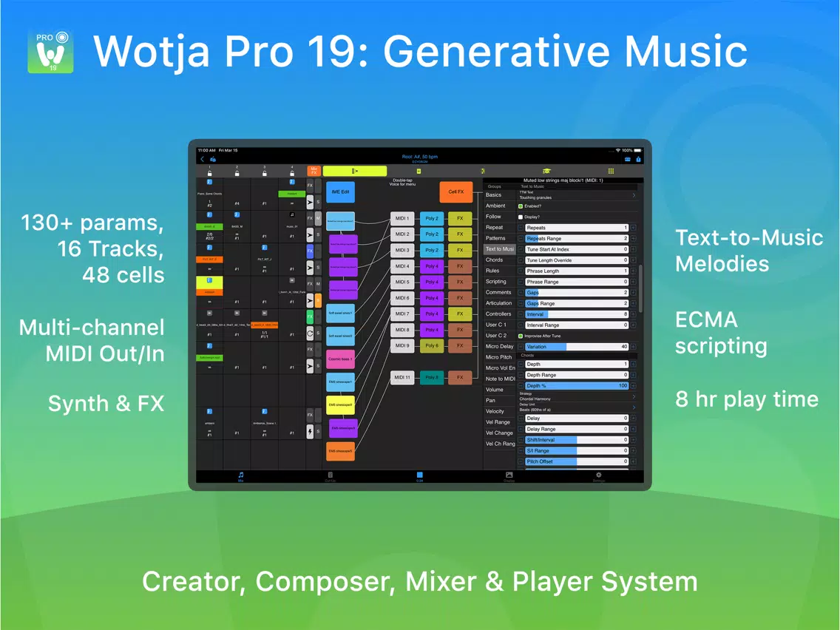Decrease Interval with its minus button

[x=520, y=314]
